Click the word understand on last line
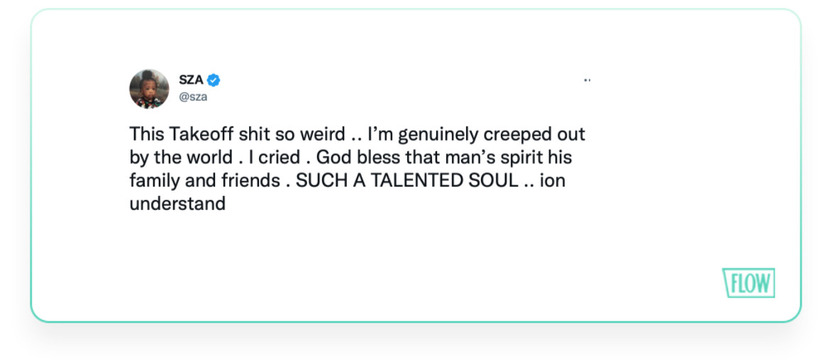The width and height of the screenshot is (830, 362). [x=177, y=204]
